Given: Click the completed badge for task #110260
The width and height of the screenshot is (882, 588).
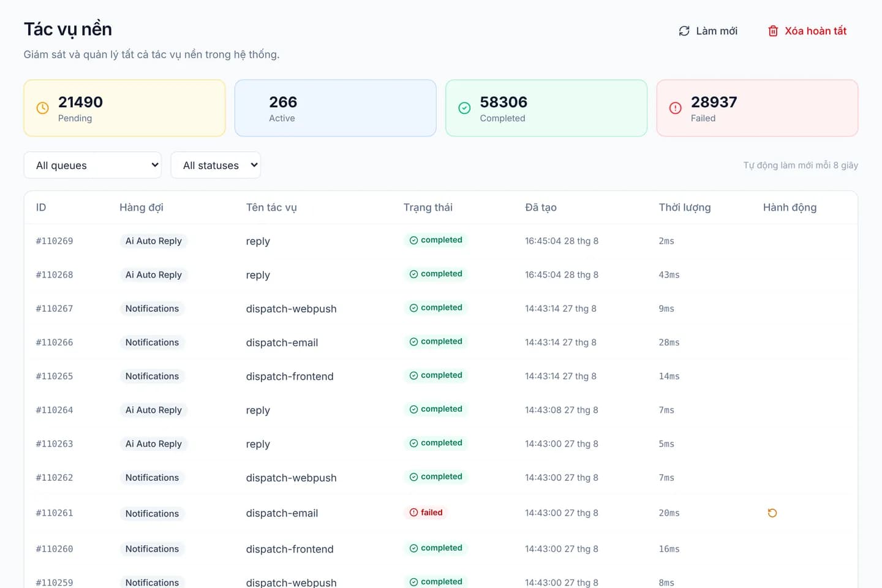Looking at the screenshot, I should click(435, 548).
